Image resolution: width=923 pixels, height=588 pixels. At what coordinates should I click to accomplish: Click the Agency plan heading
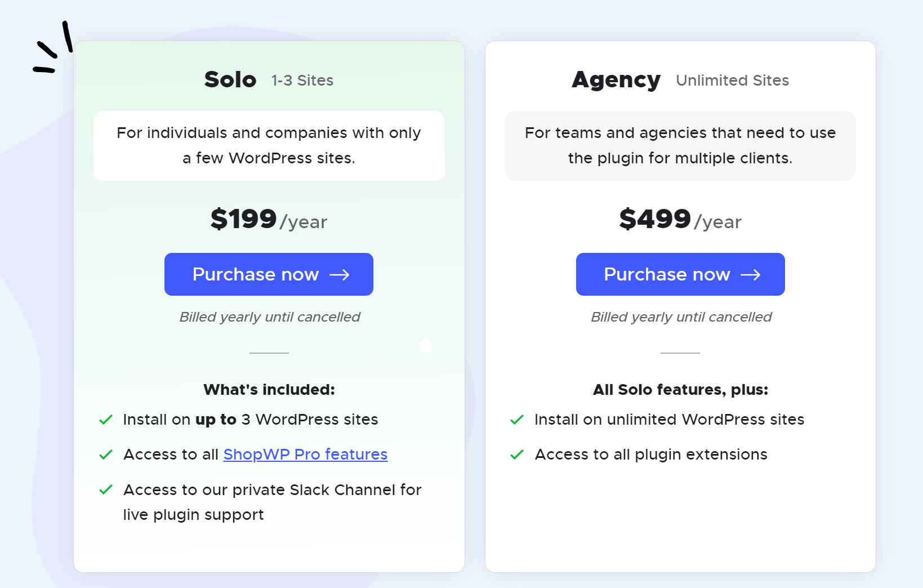[x=616, y=80]
